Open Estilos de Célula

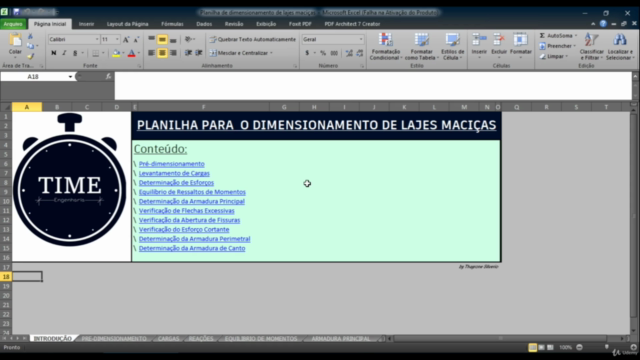coord(453,47)
